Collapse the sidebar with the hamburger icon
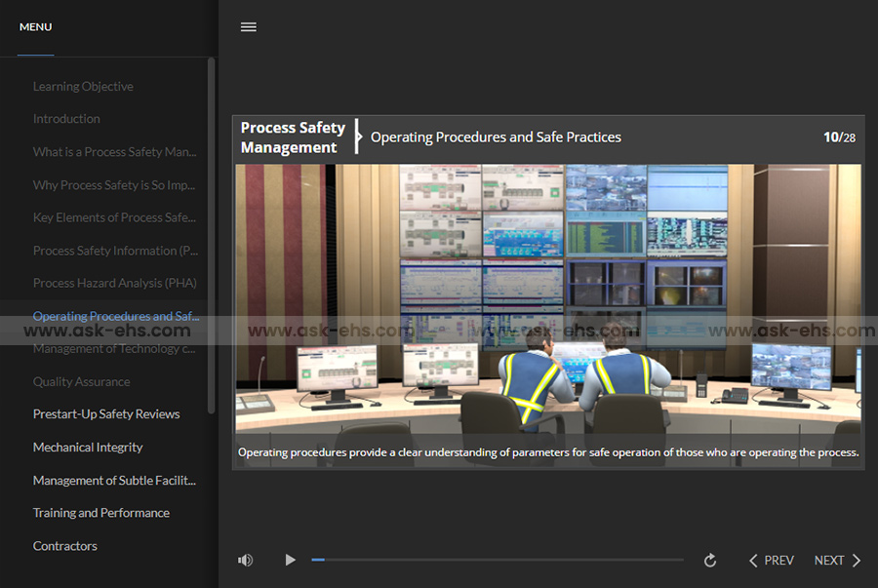 (249, 27)
